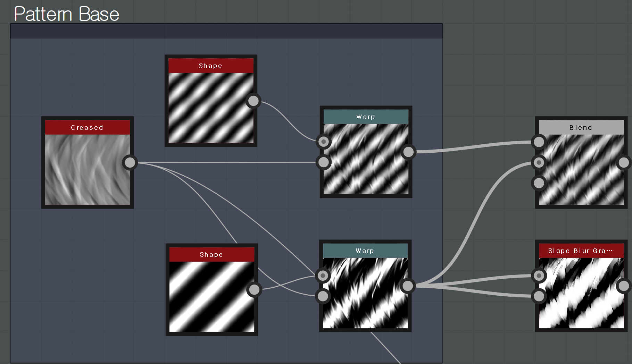The height and width of the screenshot is (364, 632).
Task: Select the lower Warp node's top input port
Action: coord(323,276)
